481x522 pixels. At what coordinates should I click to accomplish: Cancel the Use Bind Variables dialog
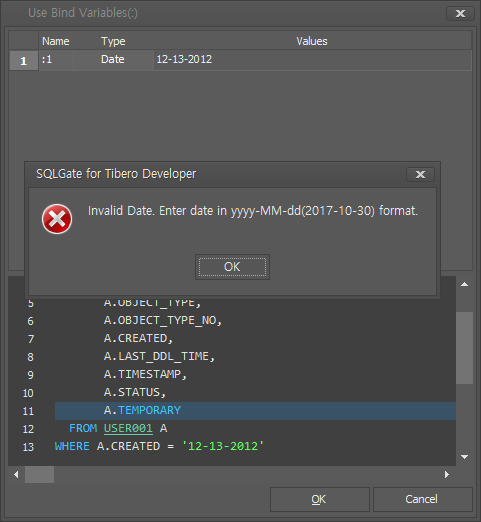click(x=423, y=499)
